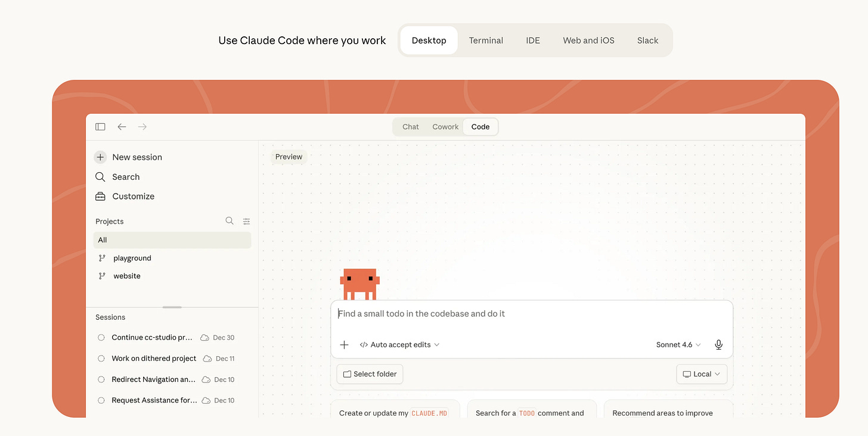
Task: Click status circle of Request Assistance session
Action: [101, 401]
